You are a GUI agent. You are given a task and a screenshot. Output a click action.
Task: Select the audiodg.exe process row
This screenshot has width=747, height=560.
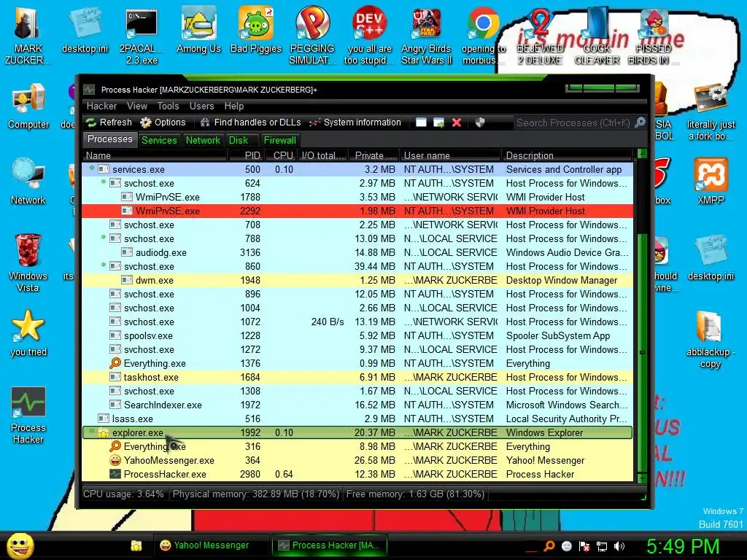(x=357, y=252)
